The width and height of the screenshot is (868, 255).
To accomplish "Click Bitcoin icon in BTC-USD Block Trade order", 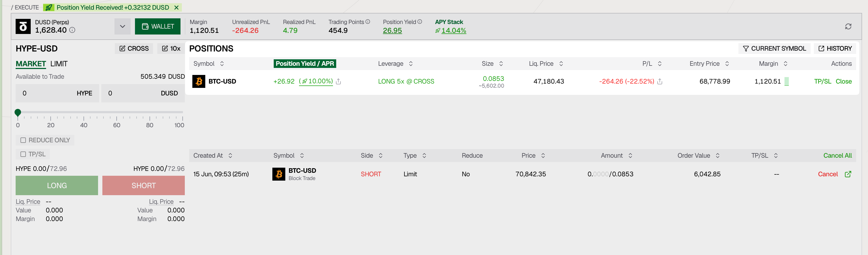I will (279, 174).
